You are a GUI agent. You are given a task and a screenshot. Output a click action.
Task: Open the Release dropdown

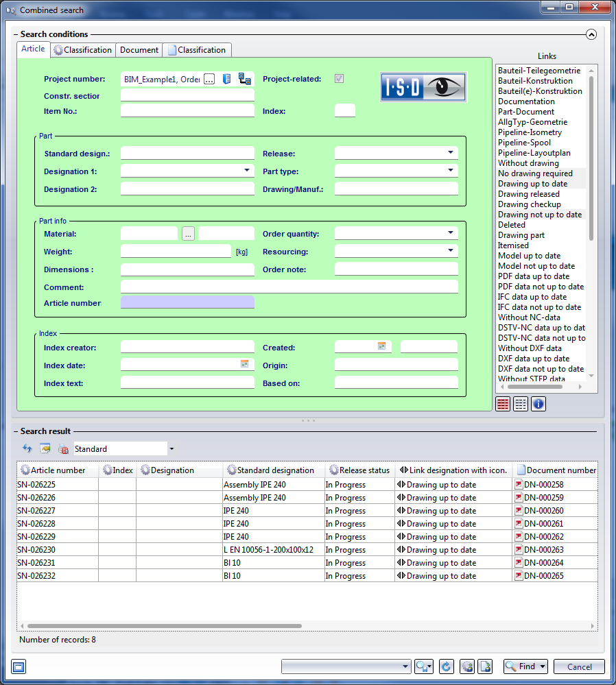tap(451, 153)
